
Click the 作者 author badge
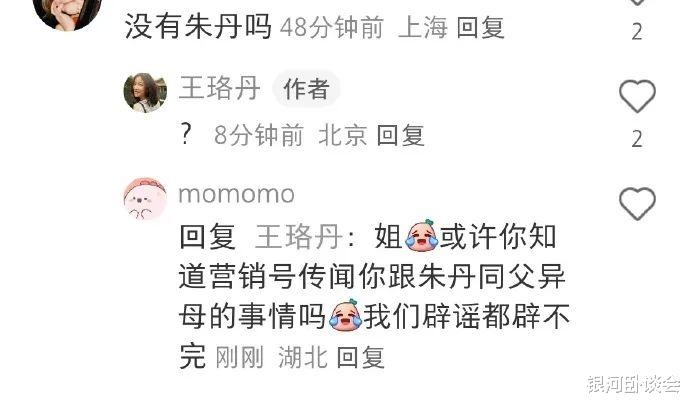(306, 88)
